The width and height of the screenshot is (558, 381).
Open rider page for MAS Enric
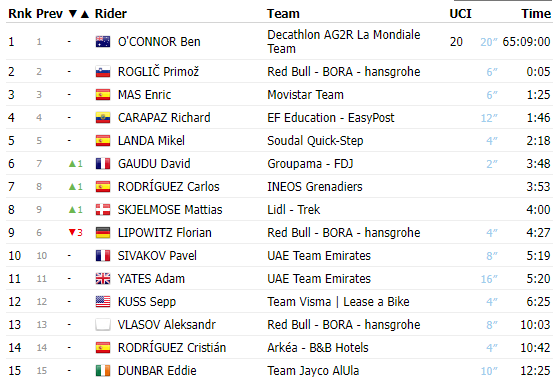(x=144, y=95)
